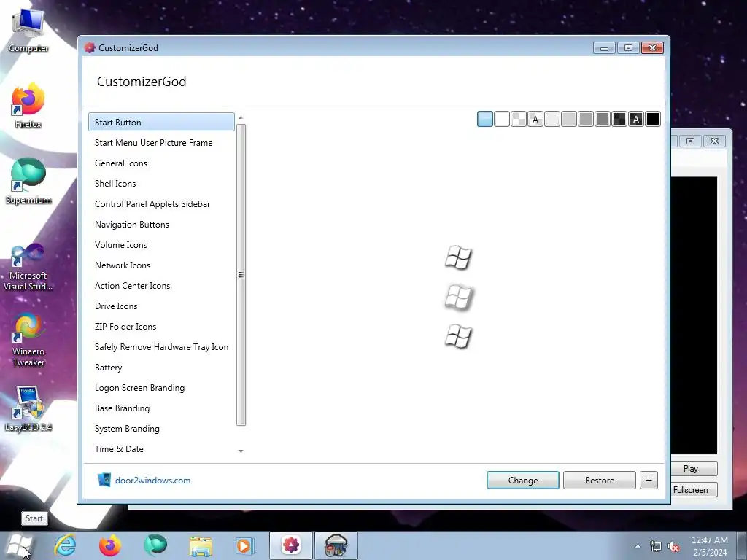The image size is (747, 560).
Task: Select System Branding category
Action: coord(161,429)
